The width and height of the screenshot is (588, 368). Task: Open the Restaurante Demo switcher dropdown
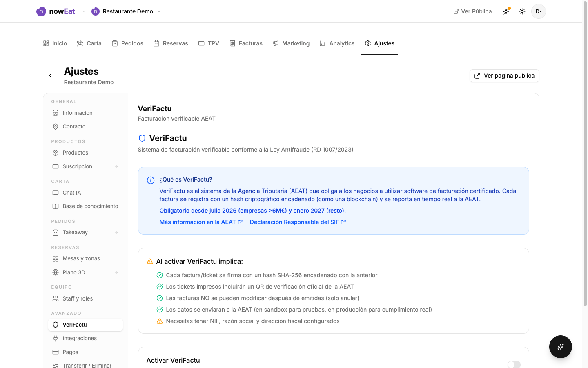(126, 11)
